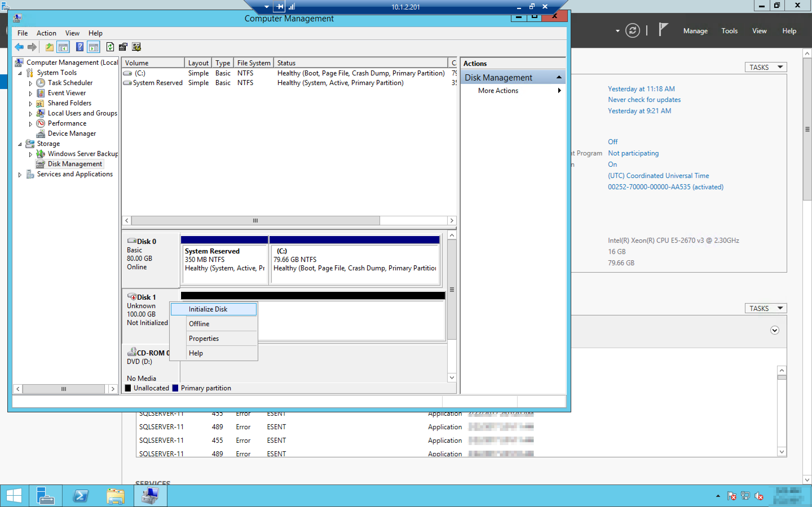This screenshot has height=507, width=812.
Task: Select Device Manager in the tree
Action: coord(71,134)
